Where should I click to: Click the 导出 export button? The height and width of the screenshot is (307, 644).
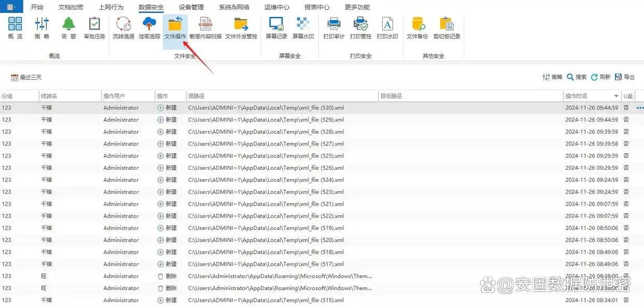(x=625, y=77)
